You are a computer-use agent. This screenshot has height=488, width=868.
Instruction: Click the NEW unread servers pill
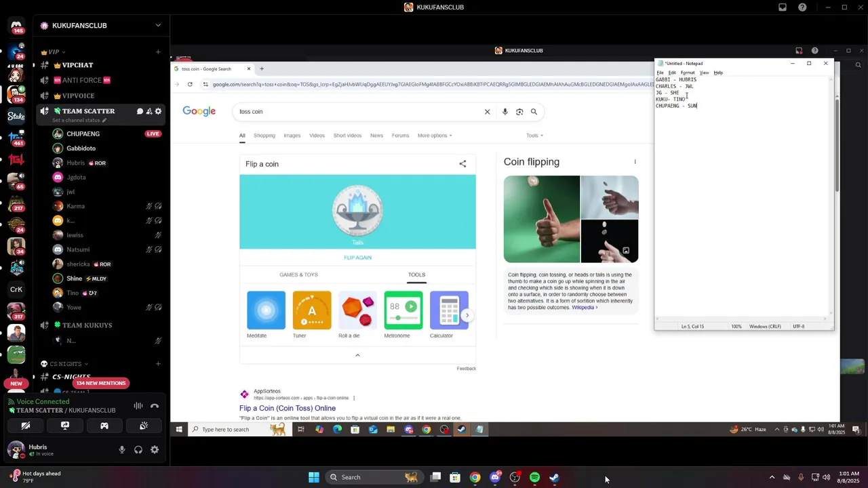(x=16, y=383)
